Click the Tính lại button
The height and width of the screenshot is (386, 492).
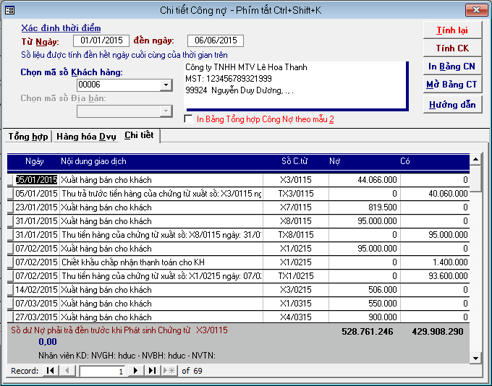click(x=452, y=30)
